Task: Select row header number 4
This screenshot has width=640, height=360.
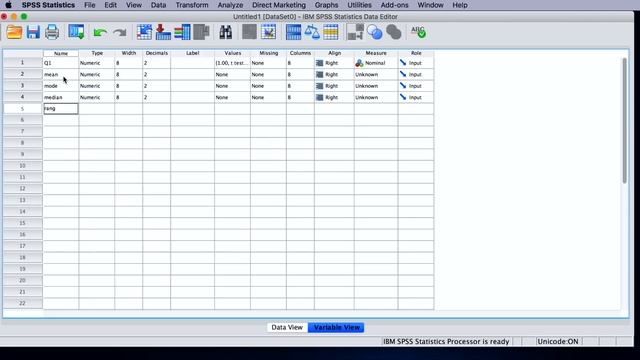Action: 22,97
